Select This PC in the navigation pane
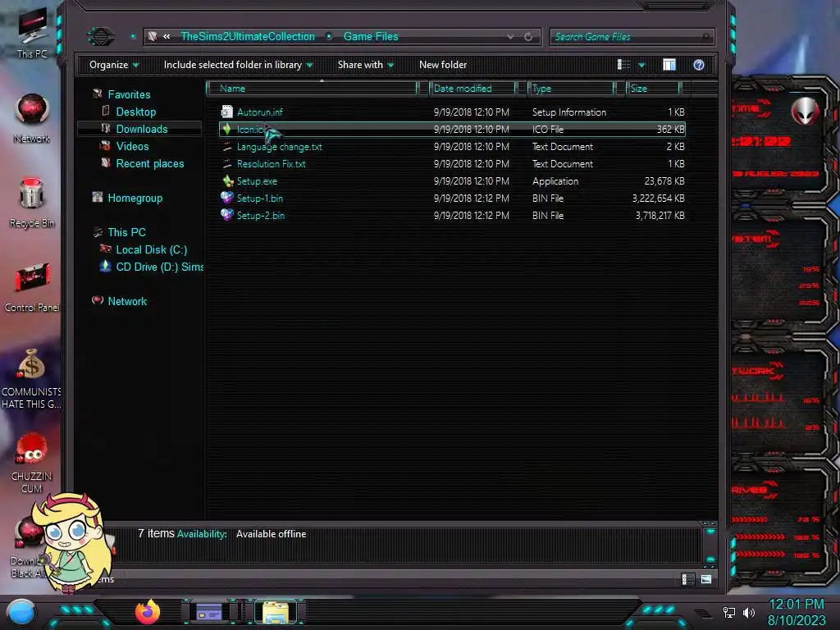 pos(126,232)
